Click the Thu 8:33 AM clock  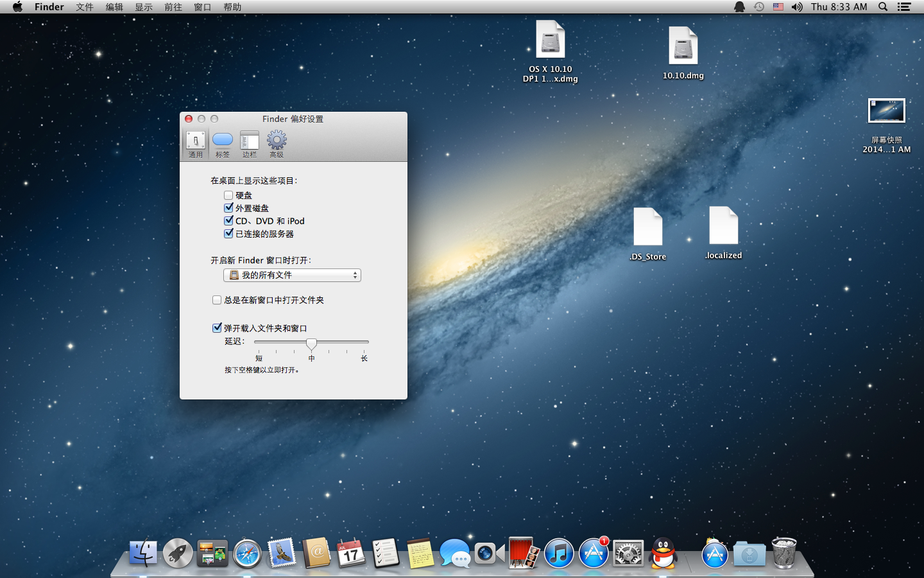[839, 7]
